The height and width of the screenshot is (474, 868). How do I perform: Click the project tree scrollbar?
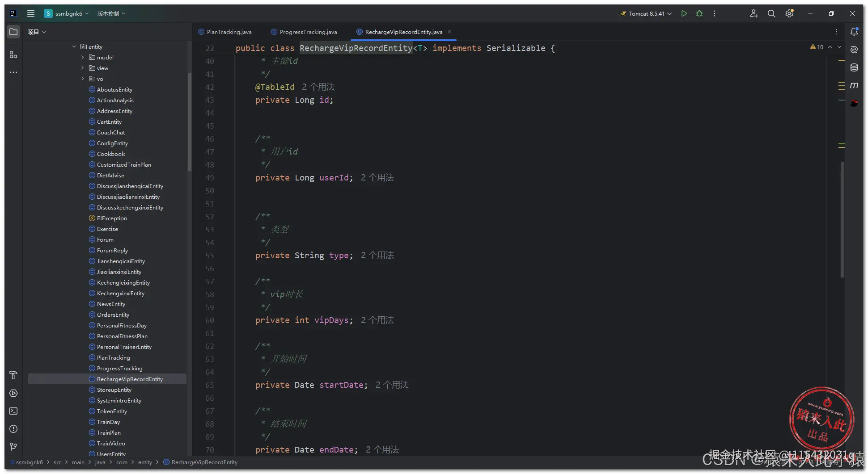point(190,122)
